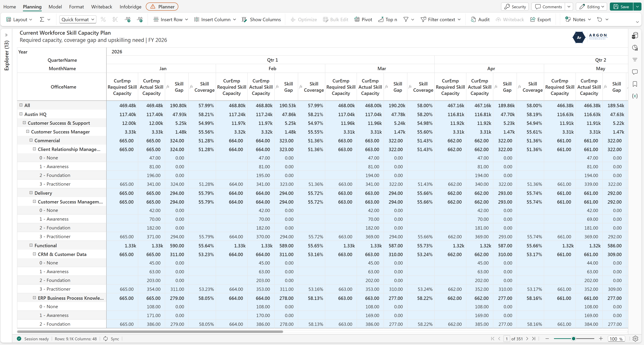Open the Quick format dropdown
The width and height of the screenshot is (644, 345).
(78, 20)
